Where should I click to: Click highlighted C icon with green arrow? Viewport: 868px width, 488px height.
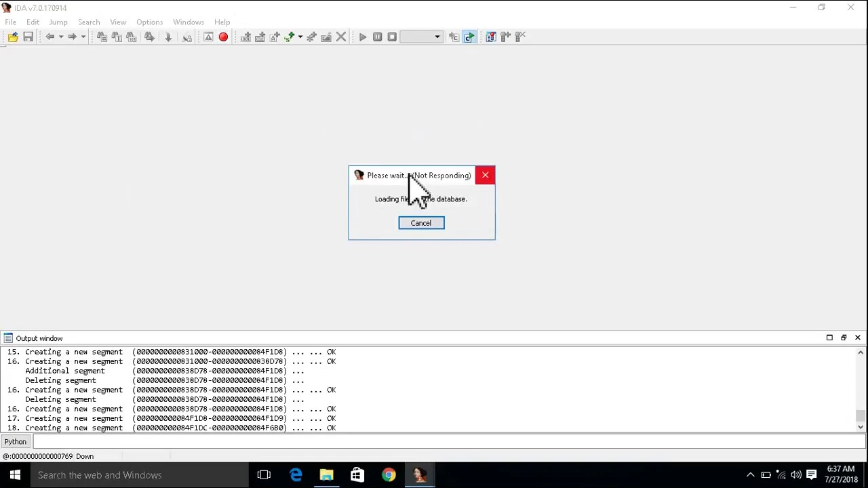tap(469, 37)
